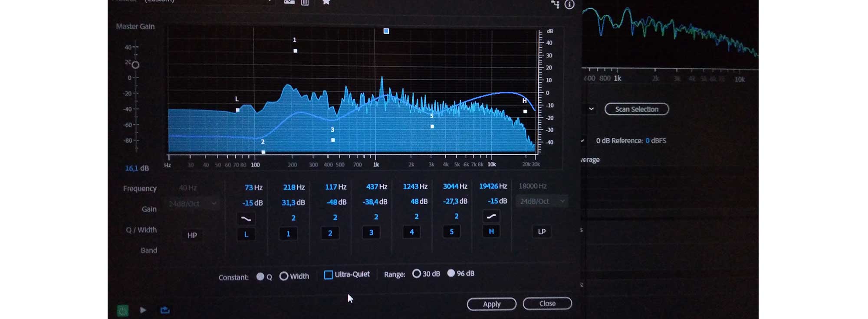Click the save preset icon at the top
Viewport: 868px width, 319px height.
click(x=289, y=2)
